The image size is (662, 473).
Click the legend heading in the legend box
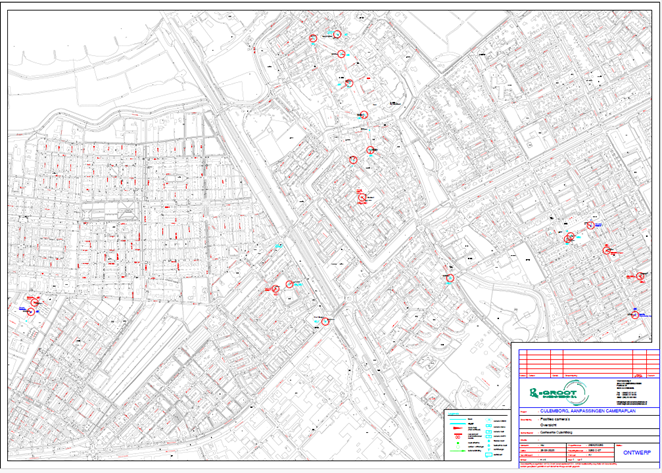click(x=451, y=411)
